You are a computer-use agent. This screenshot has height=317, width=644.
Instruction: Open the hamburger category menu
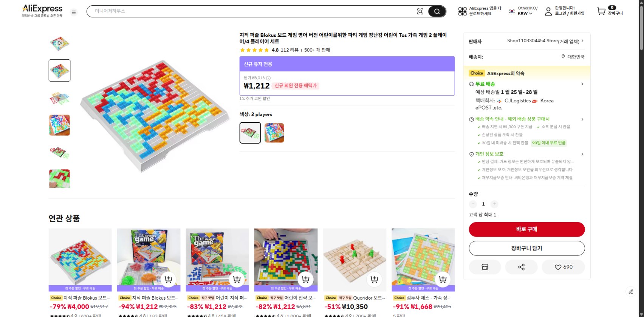coord(74,12)
